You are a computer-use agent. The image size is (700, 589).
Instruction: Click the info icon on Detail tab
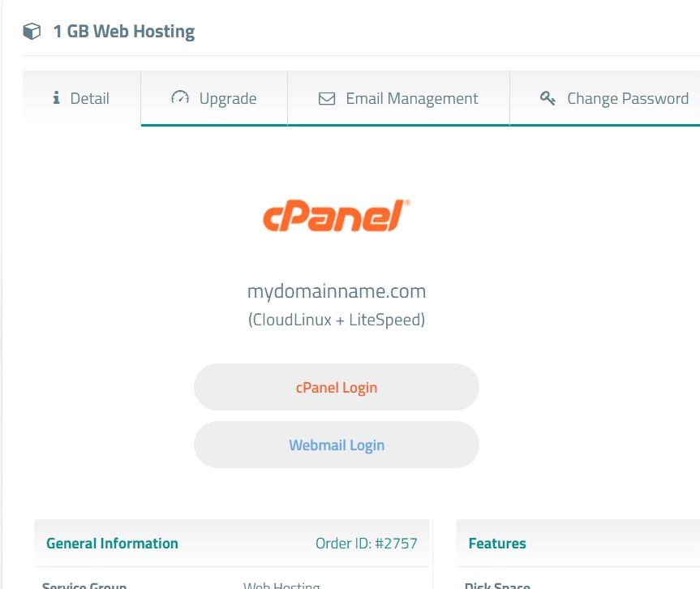coord(56,98)
